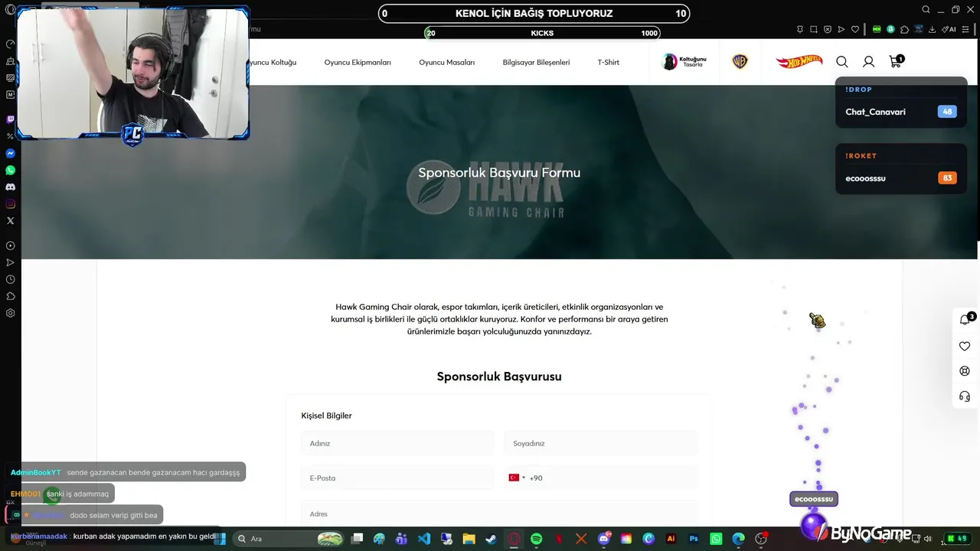Click the Windows taskbar search box

pyautogui.click(x=289, y=539)
